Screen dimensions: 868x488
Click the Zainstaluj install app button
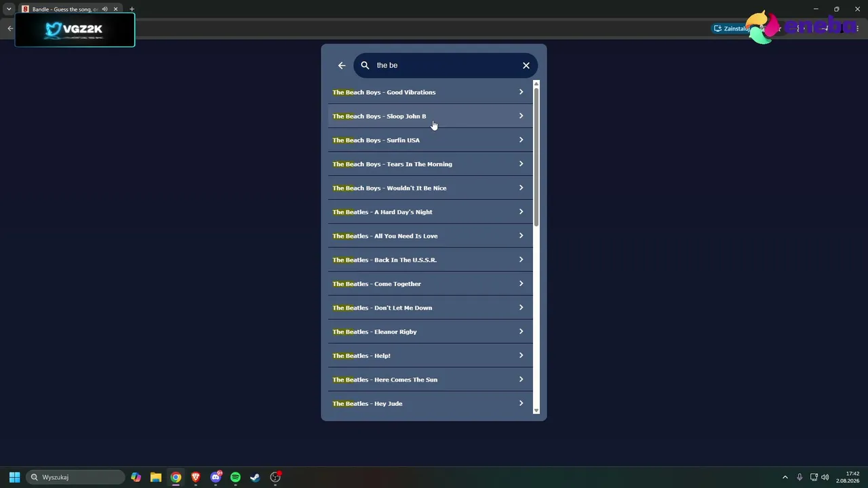tap(731, 28)
